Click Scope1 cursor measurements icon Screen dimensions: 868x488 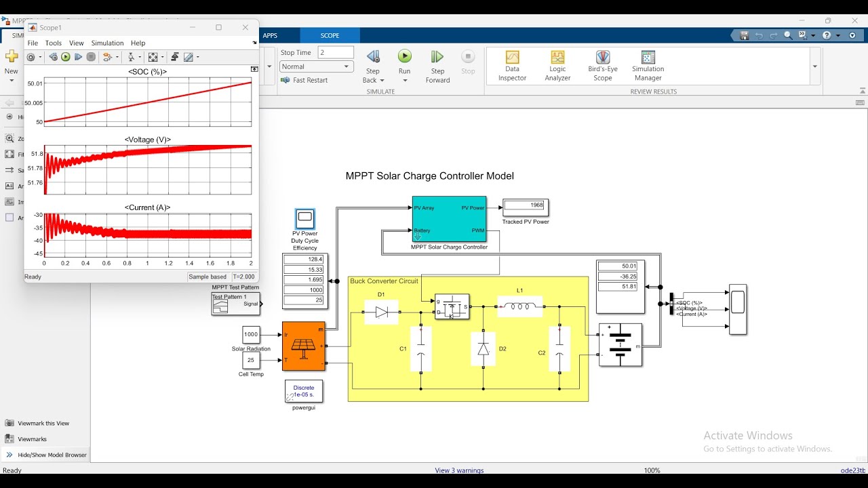click(x=175, y=57)
